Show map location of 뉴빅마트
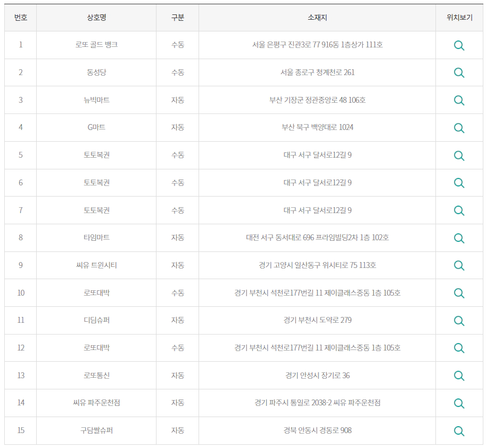The width and height of the screenshot is (486, 448). tap(459, 100)
